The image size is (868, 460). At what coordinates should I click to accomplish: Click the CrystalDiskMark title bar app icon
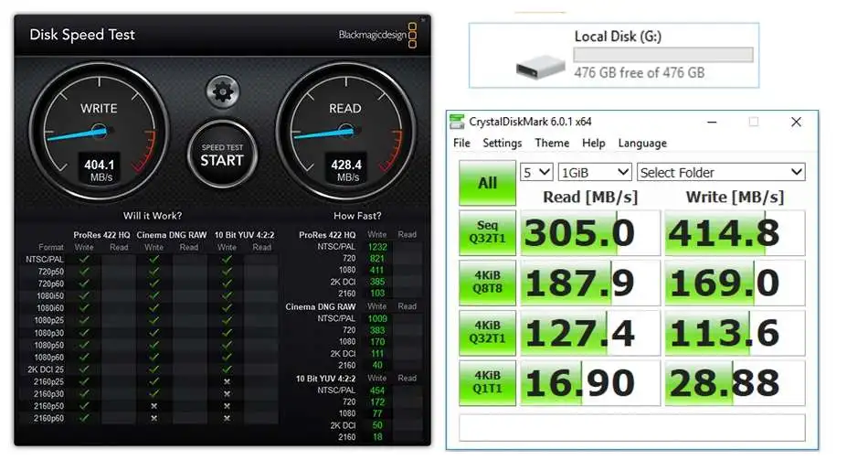coord(457,122)
